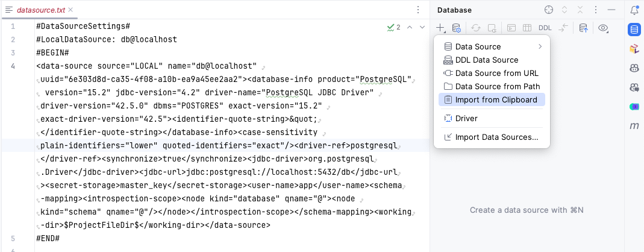The image size is (644, 252).
Task: Open the GitHub Copilot sidebar icon
Action: pyautogui.click(x=634, y=68)
